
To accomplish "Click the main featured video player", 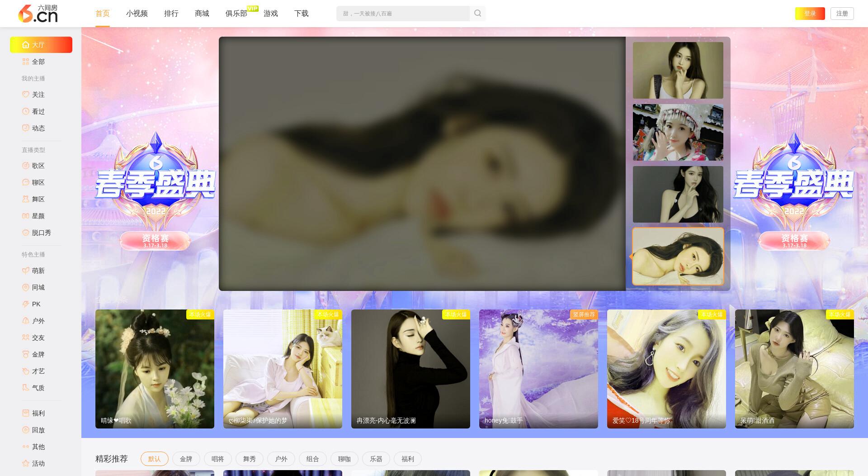I will (422, 164).
